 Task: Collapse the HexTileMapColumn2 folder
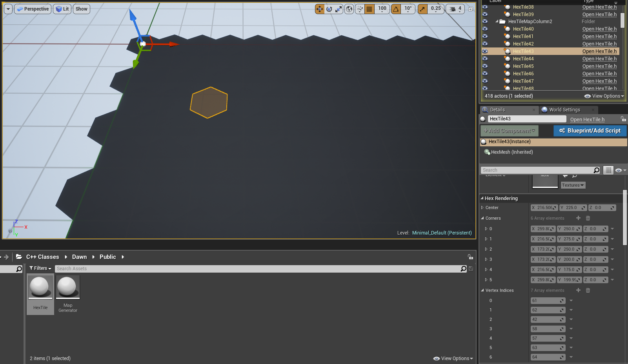tap(497, 22)
